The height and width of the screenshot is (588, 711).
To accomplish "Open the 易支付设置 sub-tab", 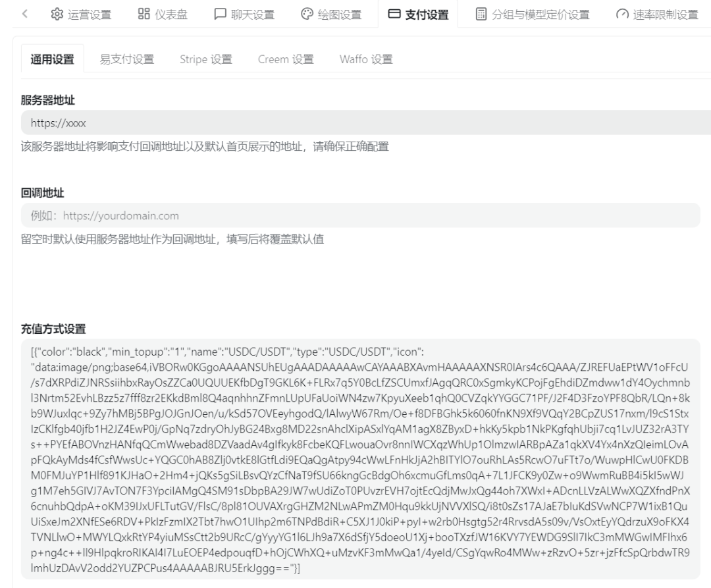I will pyautogui.click(x=127, y=59).
